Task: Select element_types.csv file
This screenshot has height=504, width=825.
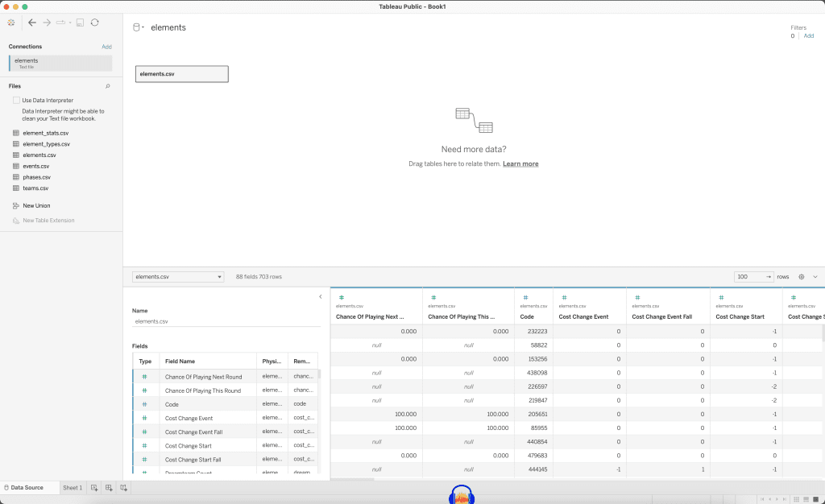Action: click(46, 144)
